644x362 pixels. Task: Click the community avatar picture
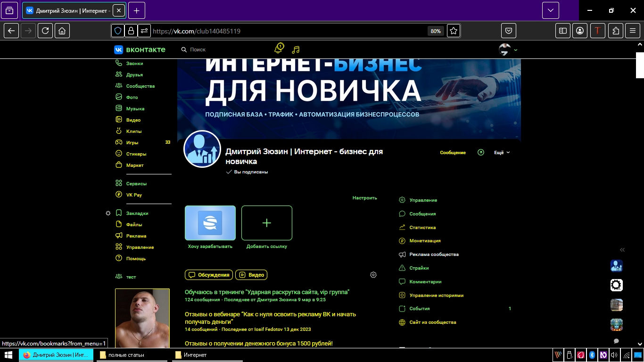202,149
